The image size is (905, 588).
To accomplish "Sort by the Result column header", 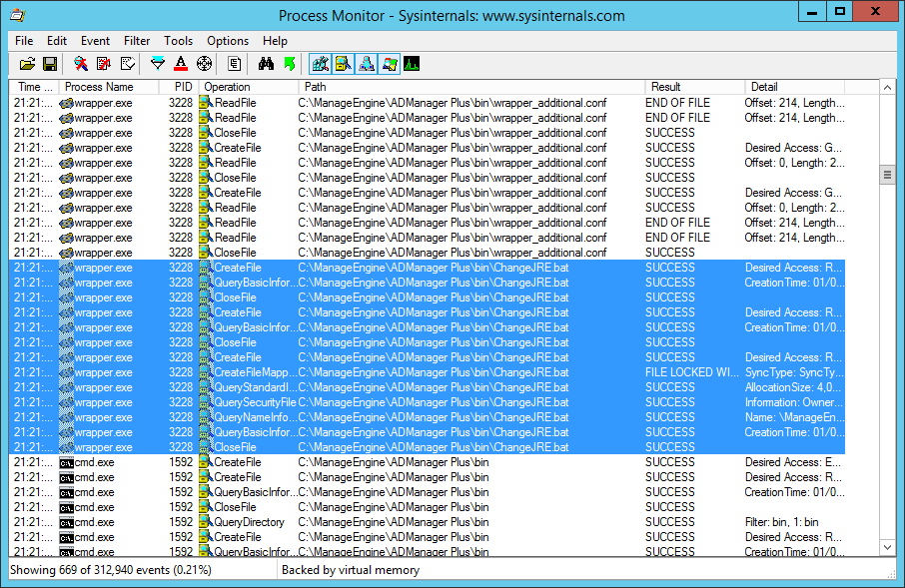I will click(695, 87).
